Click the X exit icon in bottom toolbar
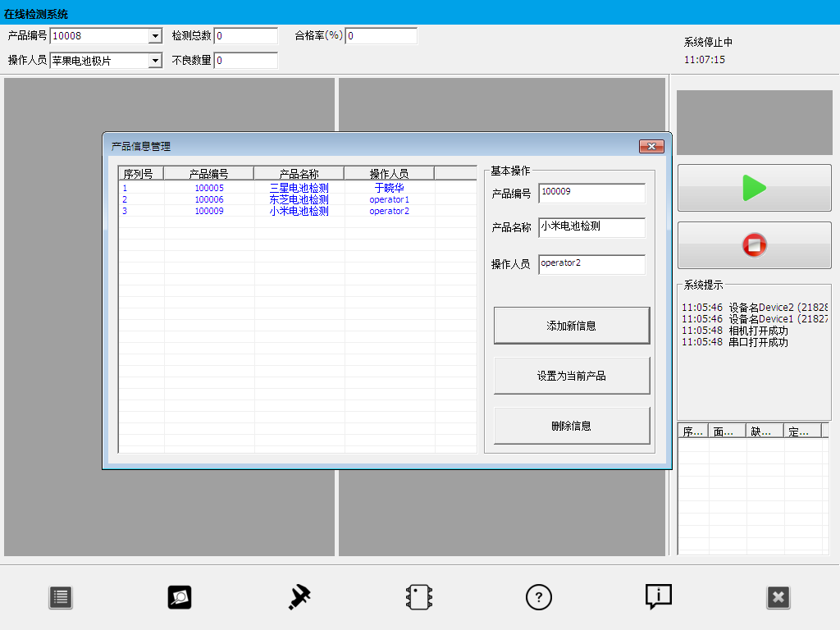This screenshot has height=630, width=840. pos(778,598)
